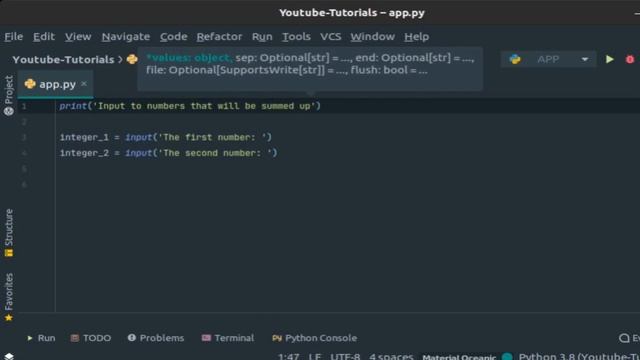Click the Project panel icon
The height and width of the screenshot is (360, 640).
point(9,111)
